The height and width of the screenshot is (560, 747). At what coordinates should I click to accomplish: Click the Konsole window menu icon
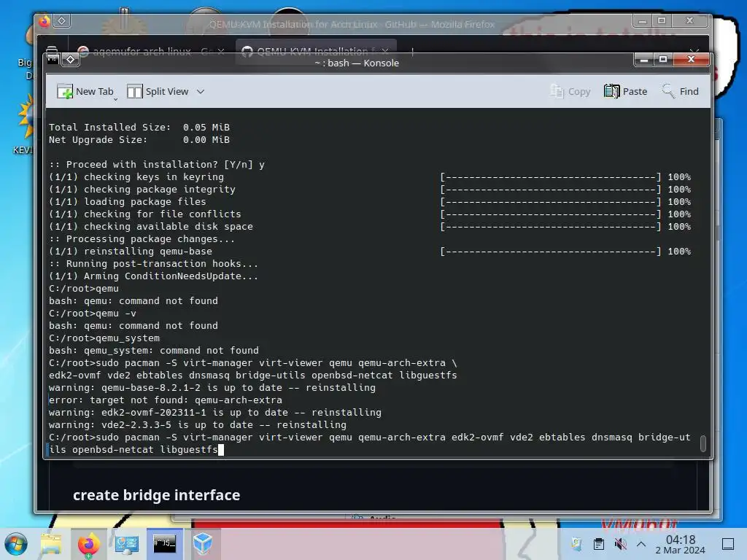[x=53, y=60]
